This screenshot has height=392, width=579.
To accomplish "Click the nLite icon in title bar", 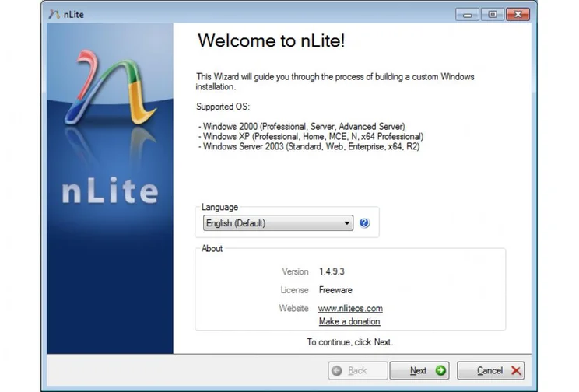I will 54,15.
